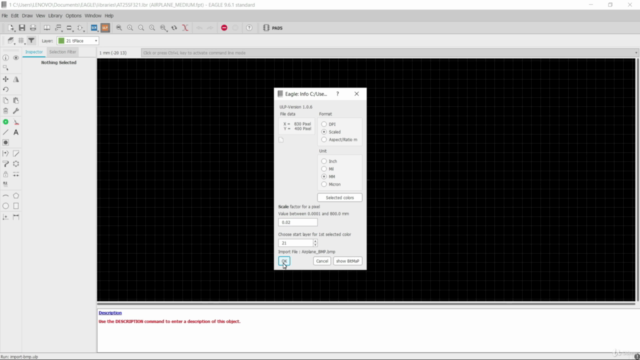This screenshot has width=640, height=360.
Task: Open the Draw menu
Action: point(27,16)
